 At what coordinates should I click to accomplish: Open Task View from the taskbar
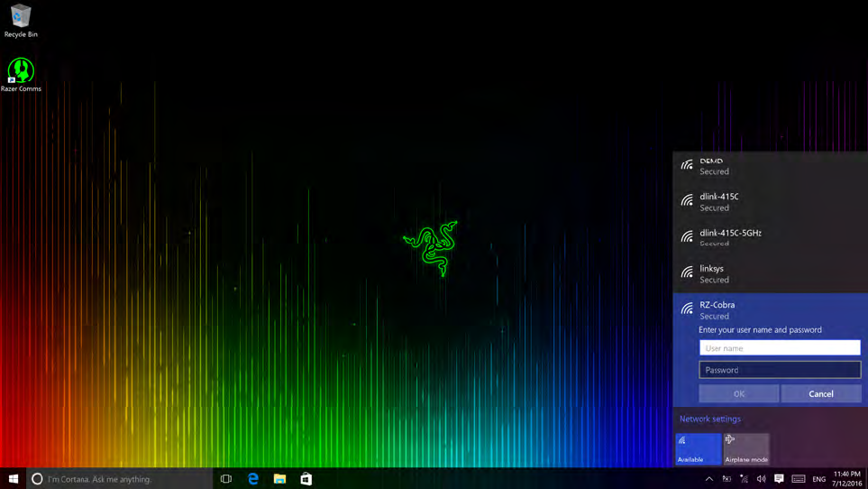226,478
